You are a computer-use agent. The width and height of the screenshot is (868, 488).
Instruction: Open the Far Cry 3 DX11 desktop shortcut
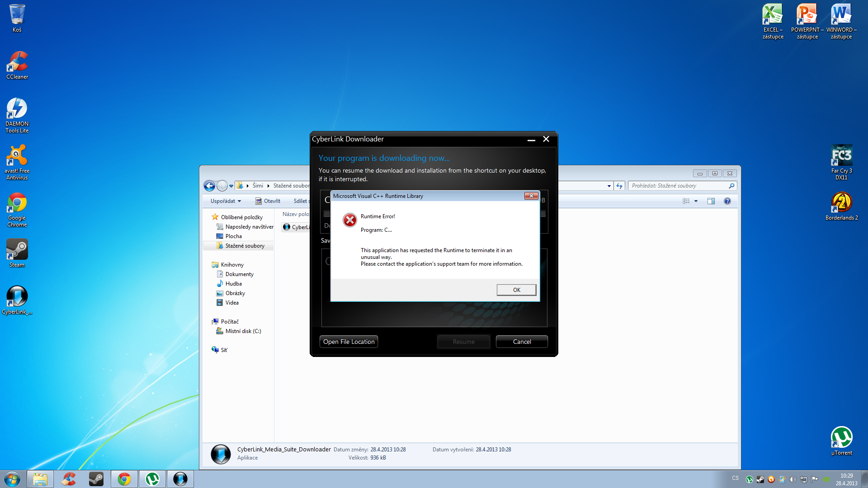coord(841,162)
